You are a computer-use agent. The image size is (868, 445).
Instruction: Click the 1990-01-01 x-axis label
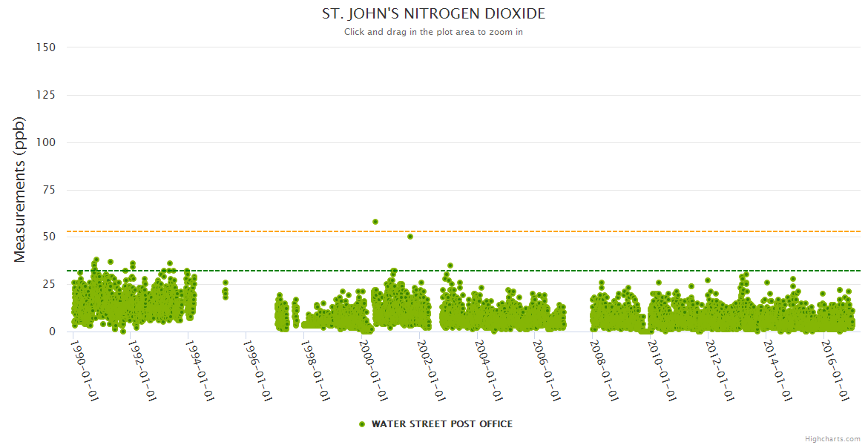[x=85, y=371]
